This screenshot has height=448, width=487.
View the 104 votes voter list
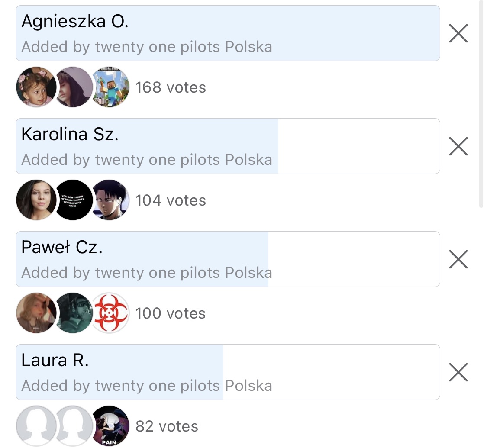pos(171,200)
